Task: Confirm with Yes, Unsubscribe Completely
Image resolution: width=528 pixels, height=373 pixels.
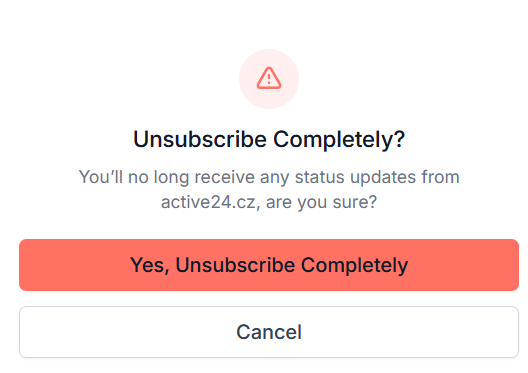Action: pos(269,265)
